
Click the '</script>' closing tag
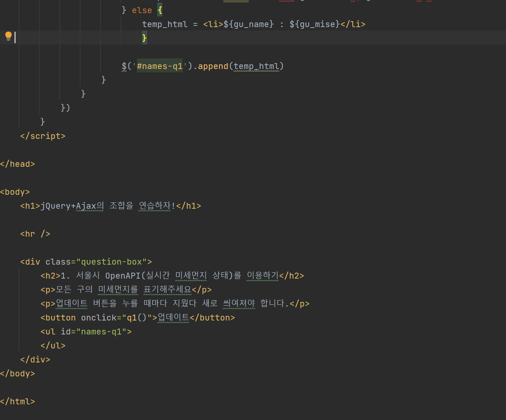[x=43, y=136]
